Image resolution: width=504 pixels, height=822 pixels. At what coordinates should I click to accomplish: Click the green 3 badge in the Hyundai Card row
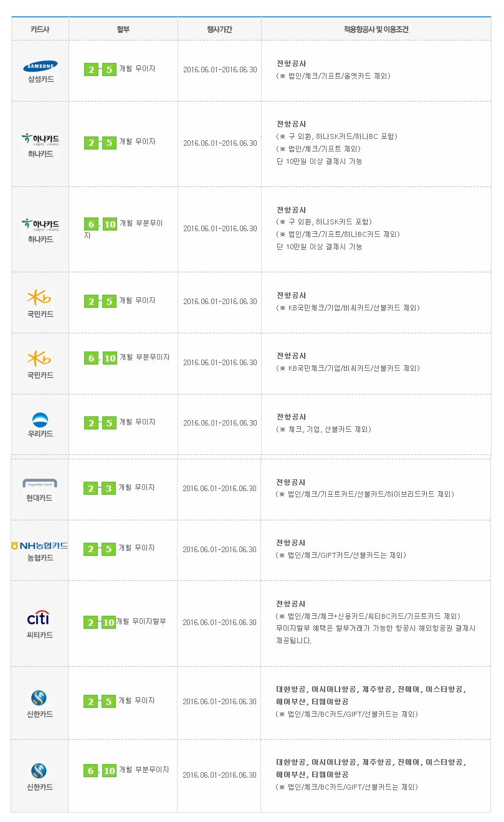coord(109,488)
